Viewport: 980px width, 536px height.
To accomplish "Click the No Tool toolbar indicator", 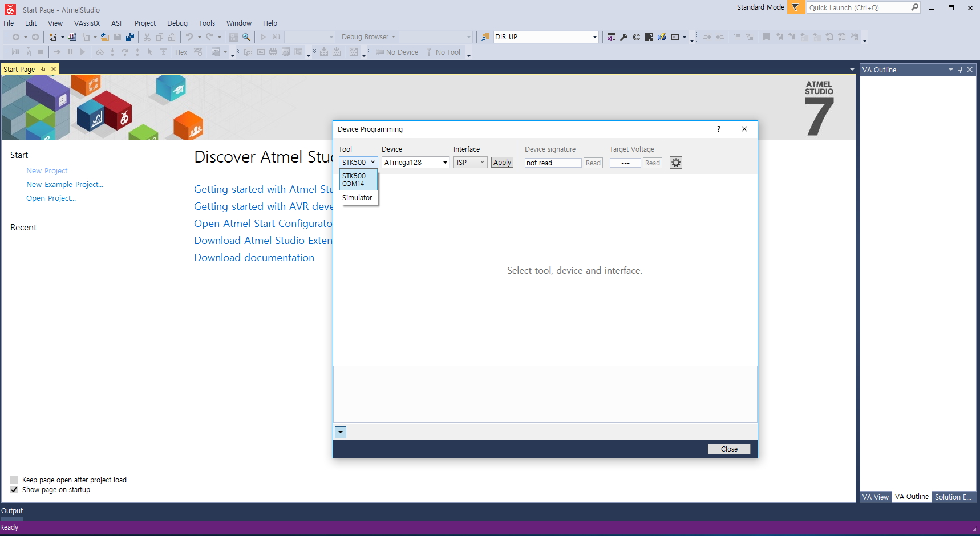I will point(443,52).
